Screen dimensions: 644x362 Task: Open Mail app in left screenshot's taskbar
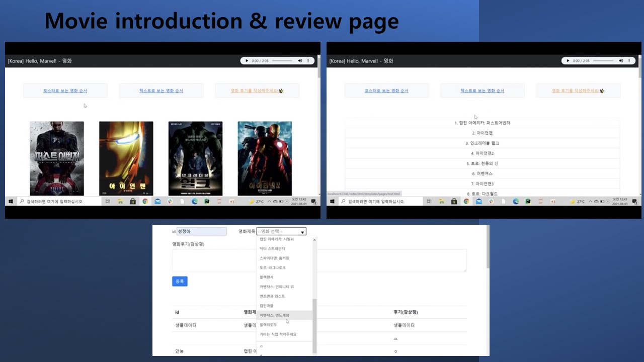click(157, 201)
